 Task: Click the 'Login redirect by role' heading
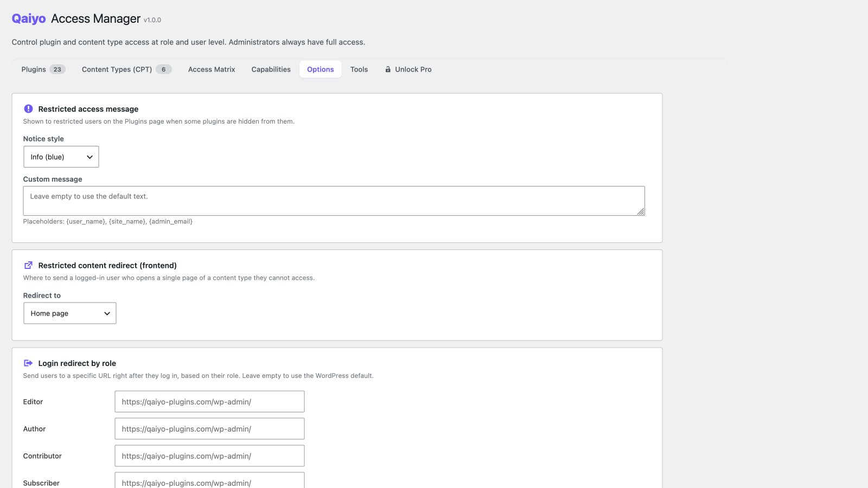point(77,363)
